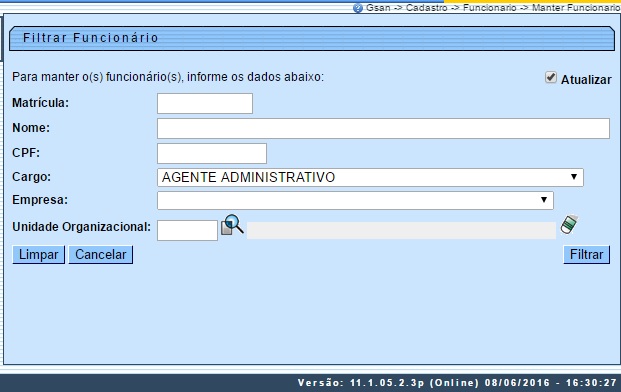Click the greyed Unidade Organizacional description field
This screenshot has height=392, width=621.
click(401, 230)
